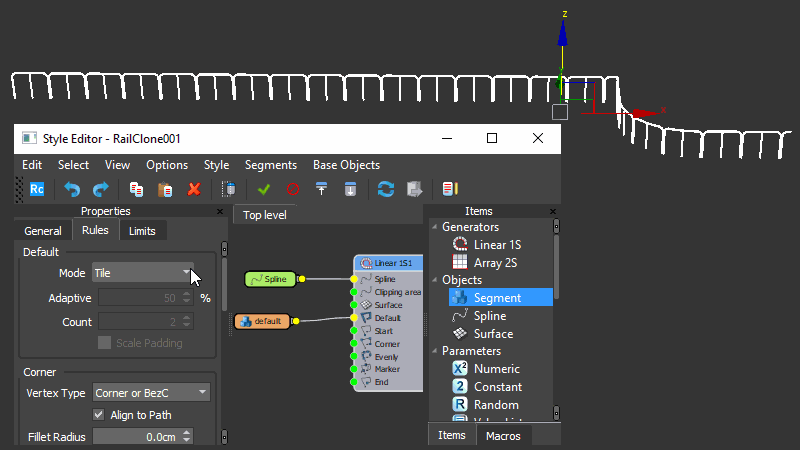The image size is (800, 450).
Task: Click the paste clipboard icon
Action: click(x=166, y=189)
